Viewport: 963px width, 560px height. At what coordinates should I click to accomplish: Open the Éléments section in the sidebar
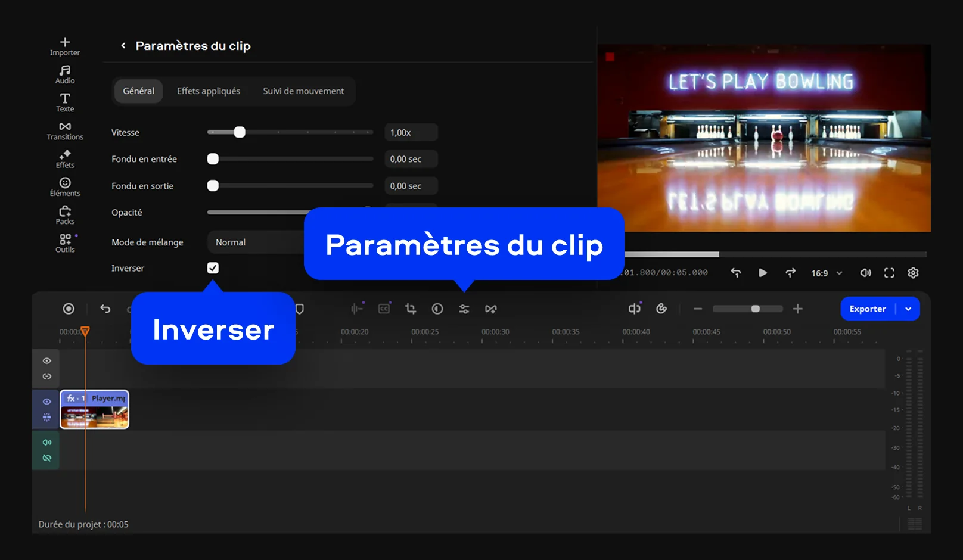coord(65,187)
